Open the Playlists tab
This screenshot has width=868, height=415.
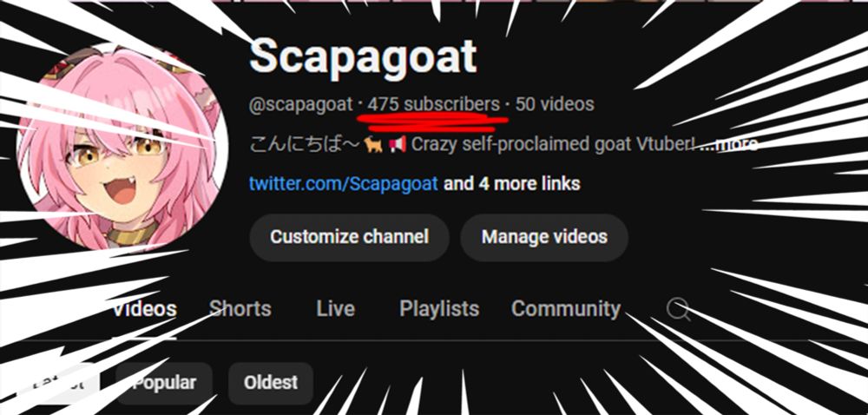(439, 309)
